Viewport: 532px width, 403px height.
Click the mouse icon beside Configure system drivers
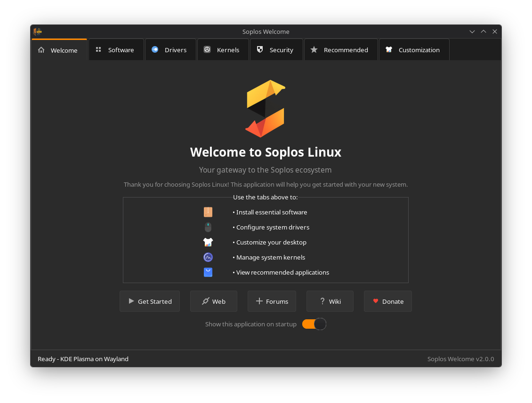click(x=208, y=227)
